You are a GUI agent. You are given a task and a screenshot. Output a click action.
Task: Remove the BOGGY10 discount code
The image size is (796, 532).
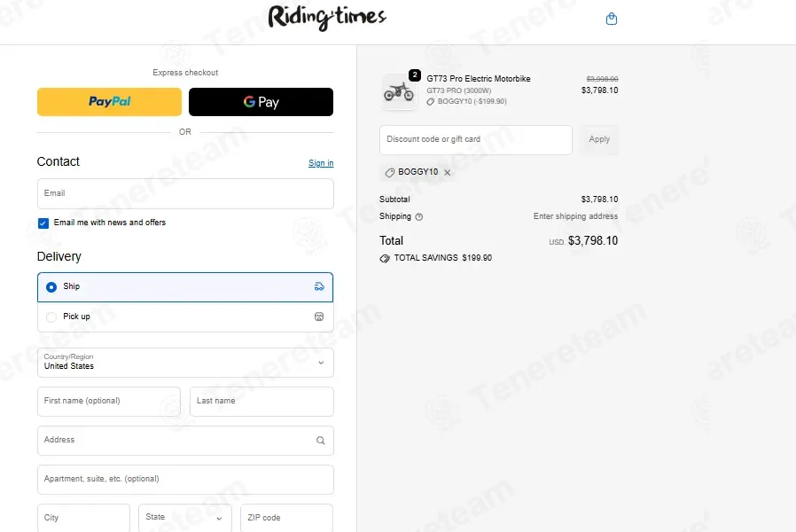pos(448,173)
